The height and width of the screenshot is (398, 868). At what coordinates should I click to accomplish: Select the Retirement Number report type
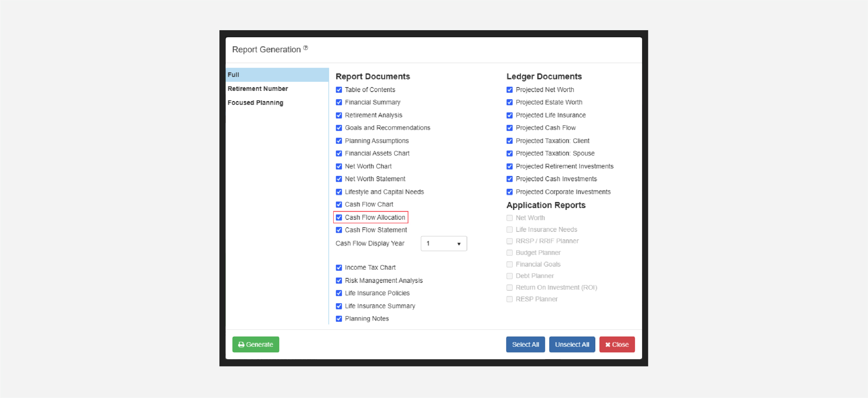coord(258,89)
